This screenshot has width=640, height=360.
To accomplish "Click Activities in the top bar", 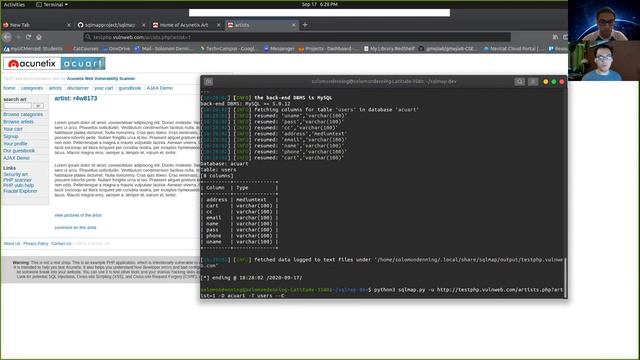I will [14, 4].
